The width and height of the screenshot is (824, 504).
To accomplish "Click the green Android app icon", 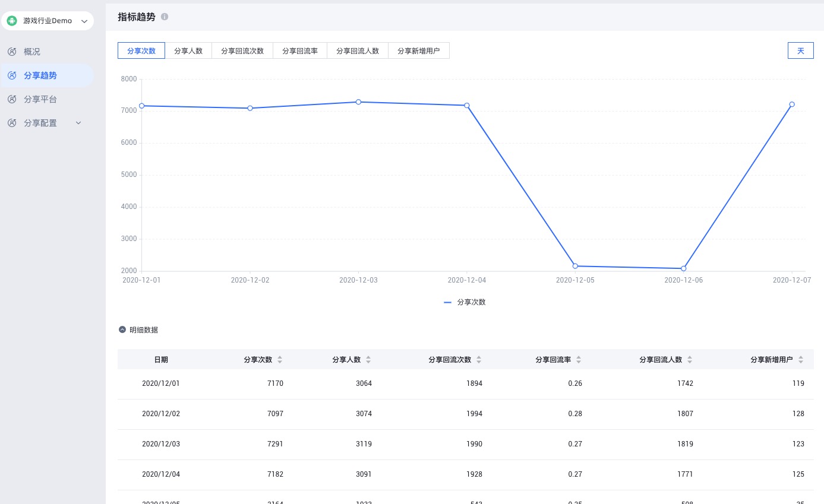I will pyautogui.click(x=12, y=21).
